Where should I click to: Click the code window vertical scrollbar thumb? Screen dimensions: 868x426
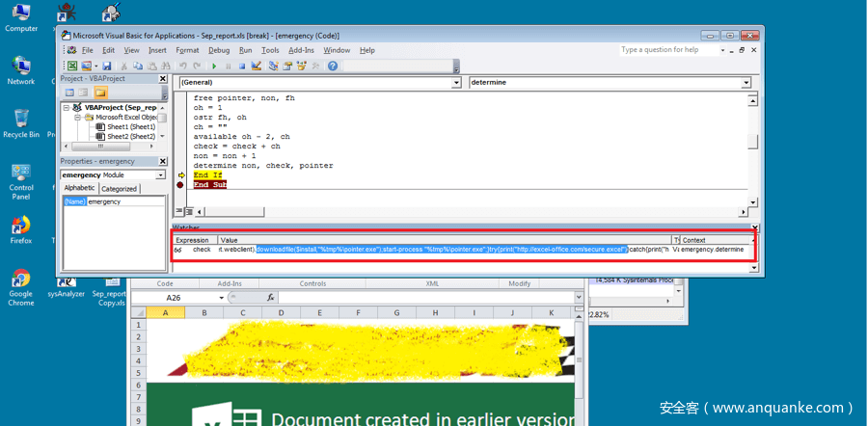click(x=753, y=142)
